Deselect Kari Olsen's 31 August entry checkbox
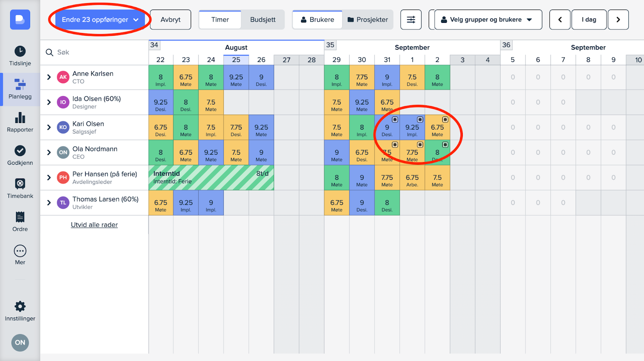This screenshot has width=644, height=361. click(x=395, y=120)
